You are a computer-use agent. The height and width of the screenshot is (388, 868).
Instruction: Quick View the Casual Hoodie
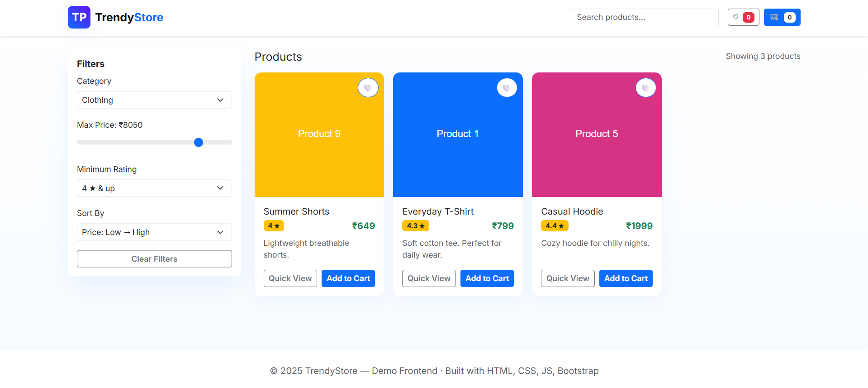[x=567, y=278]
